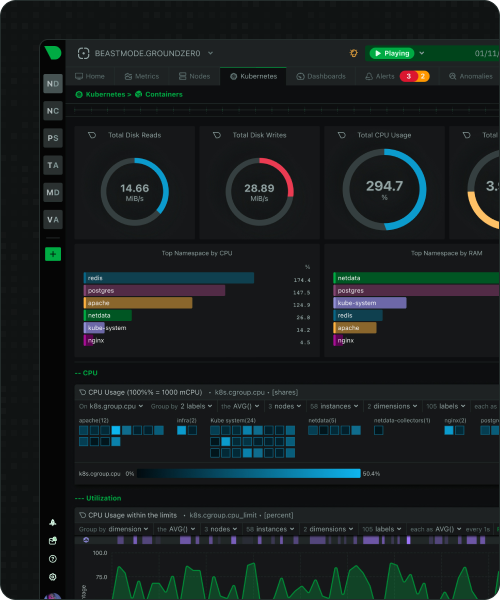Click the room target icon beside BEASTMODE
Viewport: 500px width, 600px height.
pos(83,53)
